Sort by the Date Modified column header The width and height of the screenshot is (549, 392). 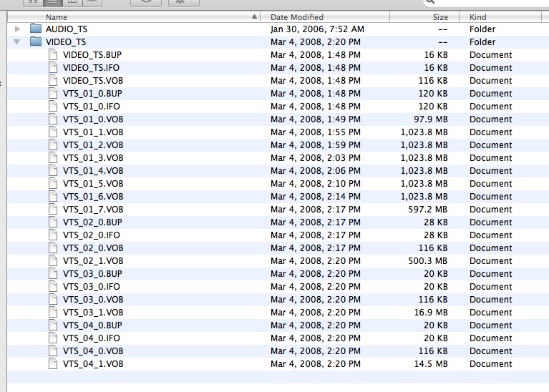(325, 16)
